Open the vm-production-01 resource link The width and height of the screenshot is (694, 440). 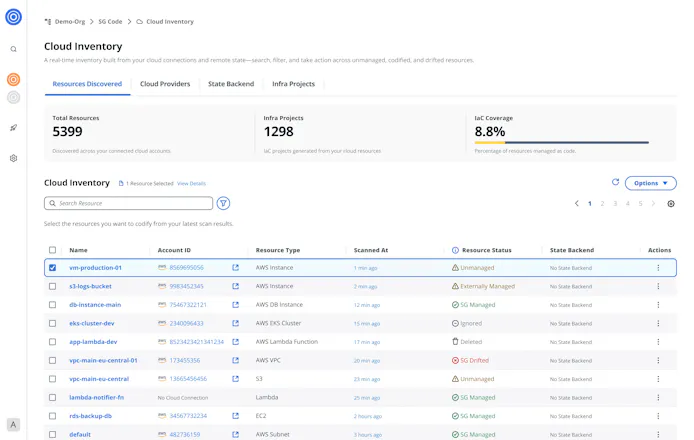coord(95,268)
